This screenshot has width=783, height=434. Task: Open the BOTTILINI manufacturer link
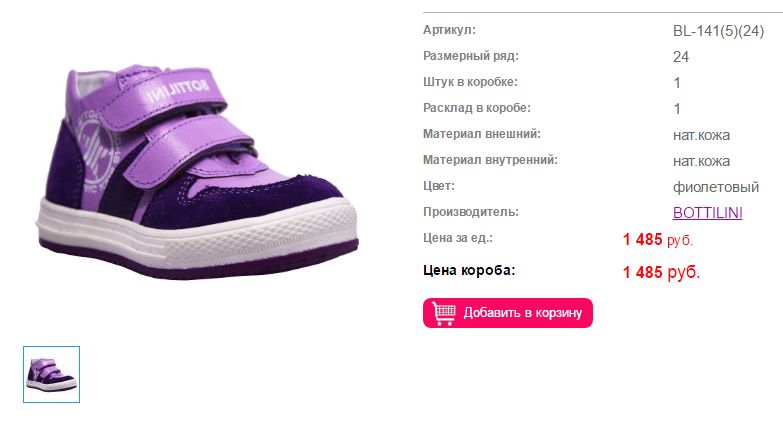708,213
